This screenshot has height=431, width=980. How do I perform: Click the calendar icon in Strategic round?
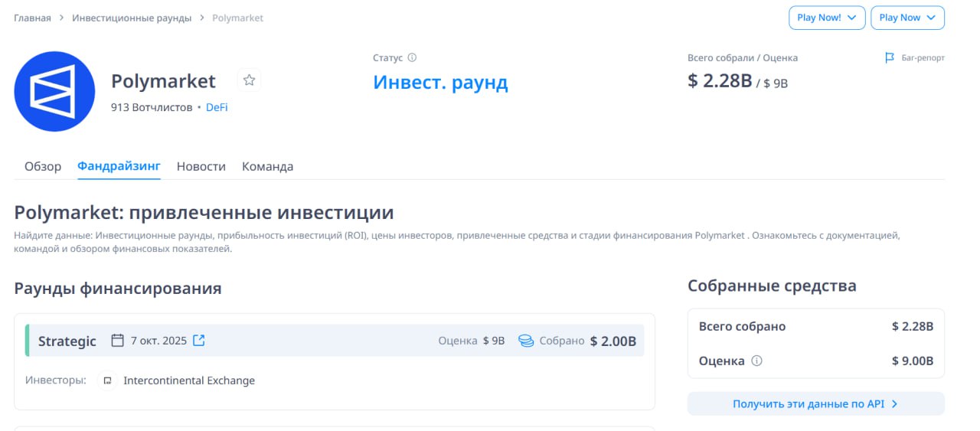[117, 341]
